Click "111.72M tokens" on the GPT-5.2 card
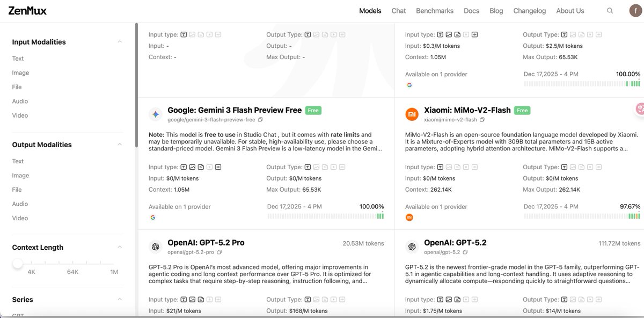This screenshot has width=644, height=318. pyautogui.click(x=619, y=243)
